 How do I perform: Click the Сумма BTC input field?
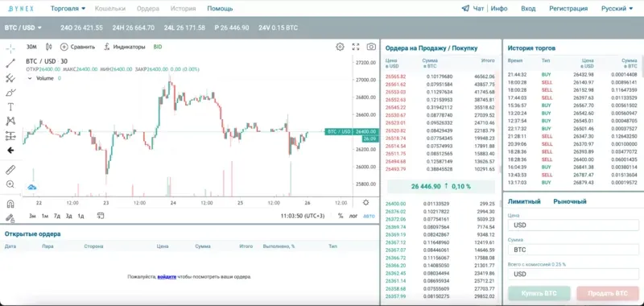click(x=573, y=250)
